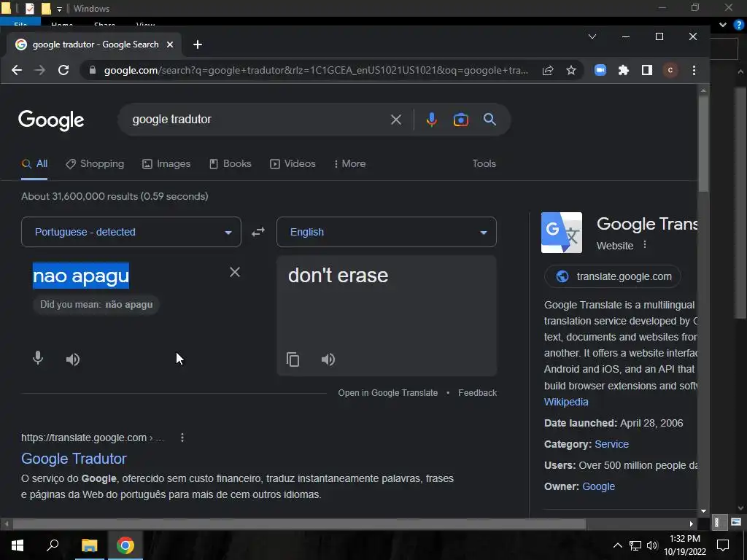Open the English target language dropdown
Image resolution: width=747 pixels, height=560 pixels.
(387, 232)
